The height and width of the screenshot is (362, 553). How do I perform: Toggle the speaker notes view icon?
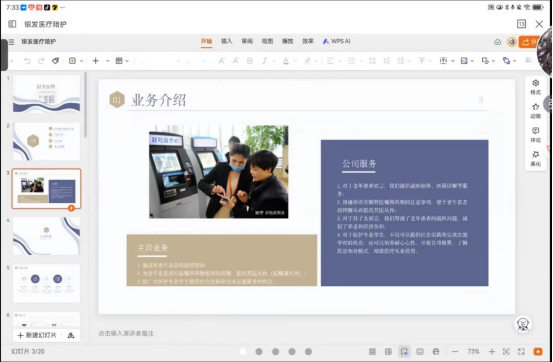(x=420, y=351)
